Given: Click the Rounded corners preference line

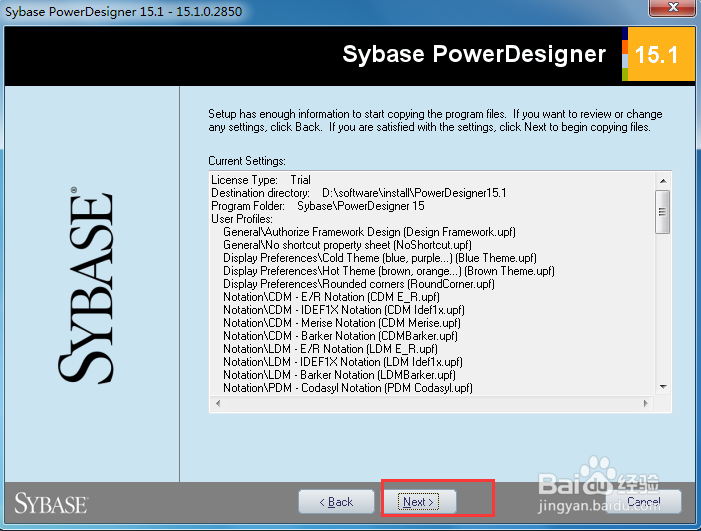Looking at the screenshot, I should (359, 283).
